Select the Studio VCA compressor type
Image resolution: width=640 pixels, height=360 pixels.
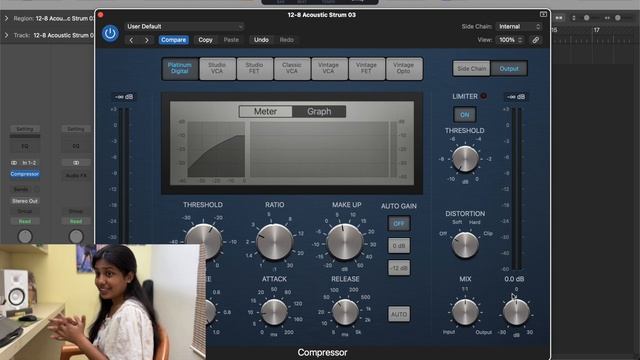coord(217,68)
